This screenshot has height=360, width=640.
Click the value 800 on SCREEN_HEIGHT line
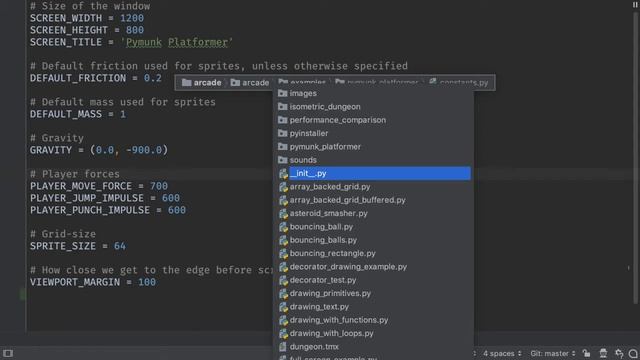click(x=135, y=30)
